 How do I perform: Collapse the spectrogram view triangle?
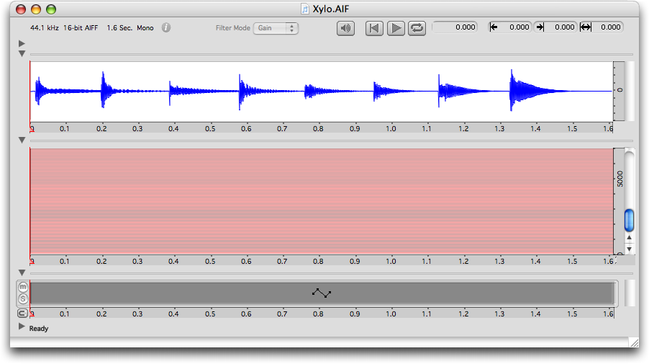[x=22, y=140]
